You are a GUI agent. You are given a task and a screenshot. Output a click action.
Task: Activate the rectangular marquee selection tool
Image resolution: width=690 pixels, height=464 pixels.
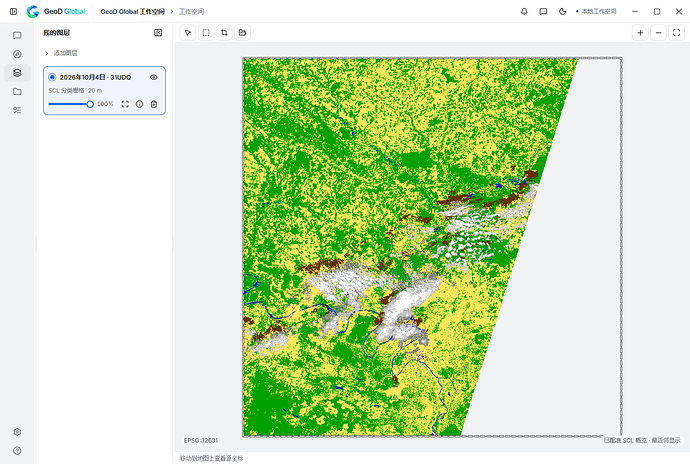coord(206,33)
